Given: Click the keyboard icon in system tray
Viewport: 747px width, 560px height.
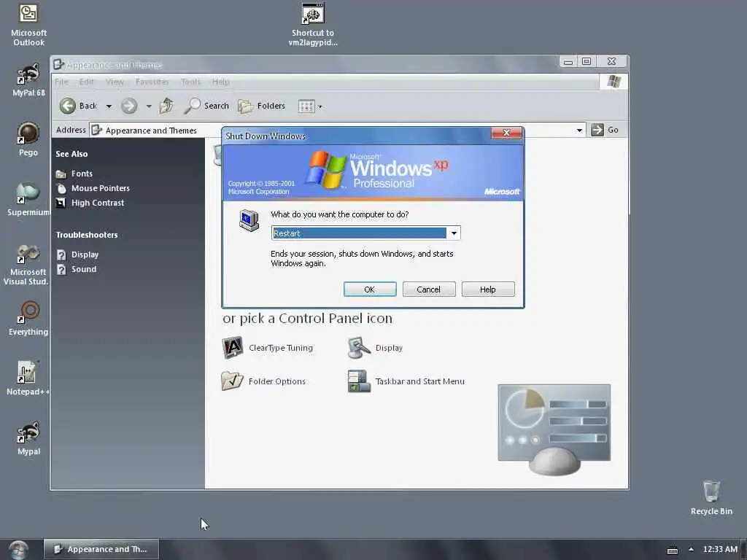Looking at the screenshot, I should point(672,551).
